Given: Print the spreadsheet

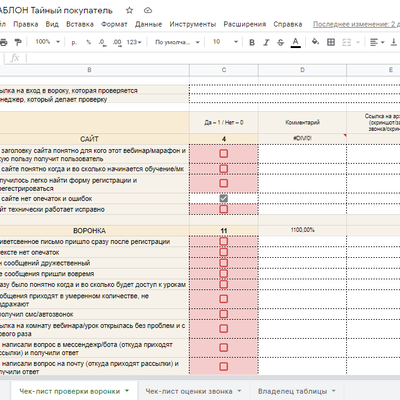Looking at the screenshot, I should pos(3,42).
